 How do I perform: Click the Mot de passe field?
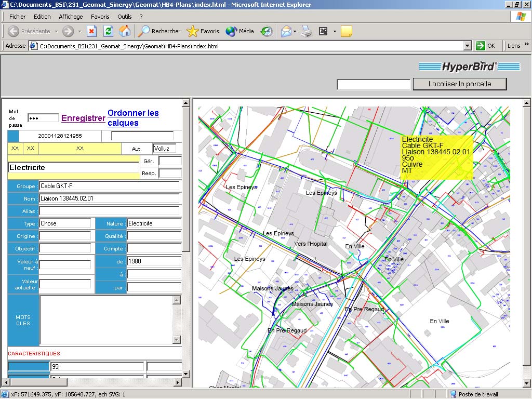(43, 118)
